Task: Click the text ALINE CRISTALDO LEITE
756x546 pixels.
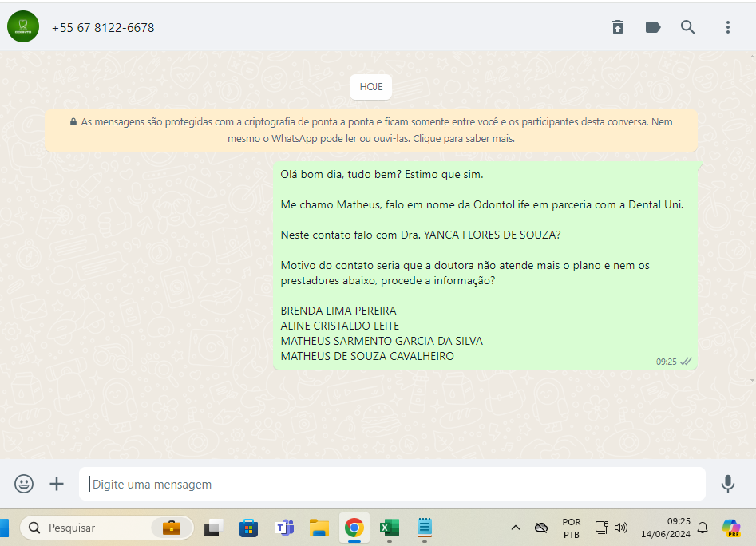Action: 340,326
